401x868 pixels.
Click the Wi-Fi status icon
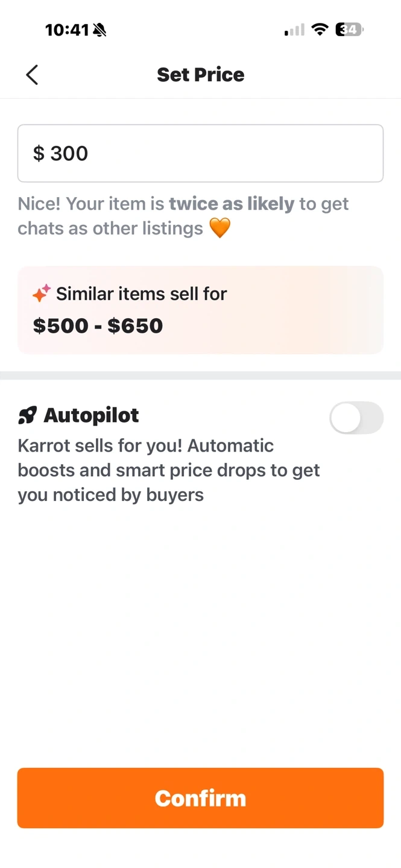pyautogui.click(x=320, y=30)
